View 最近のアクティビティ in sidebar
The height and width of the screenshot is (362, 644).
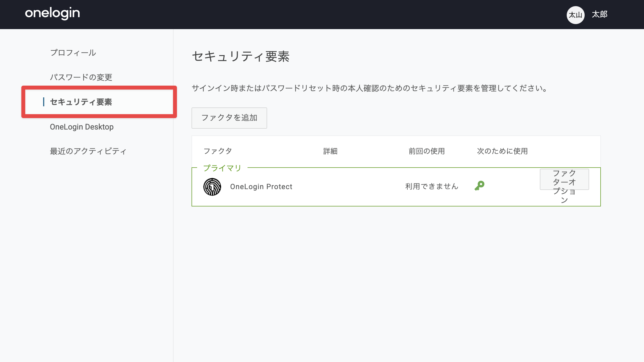[x=88, y=151]
